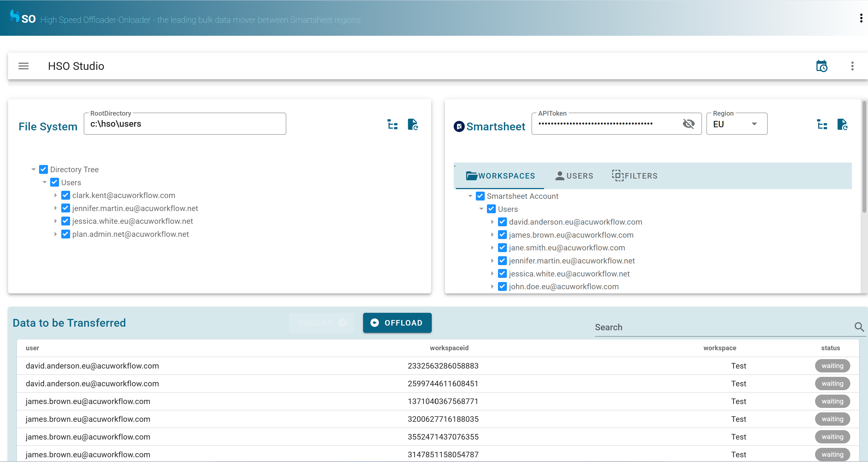Click the search magnifier icon
868x462 pixels.
click(859, 327)
